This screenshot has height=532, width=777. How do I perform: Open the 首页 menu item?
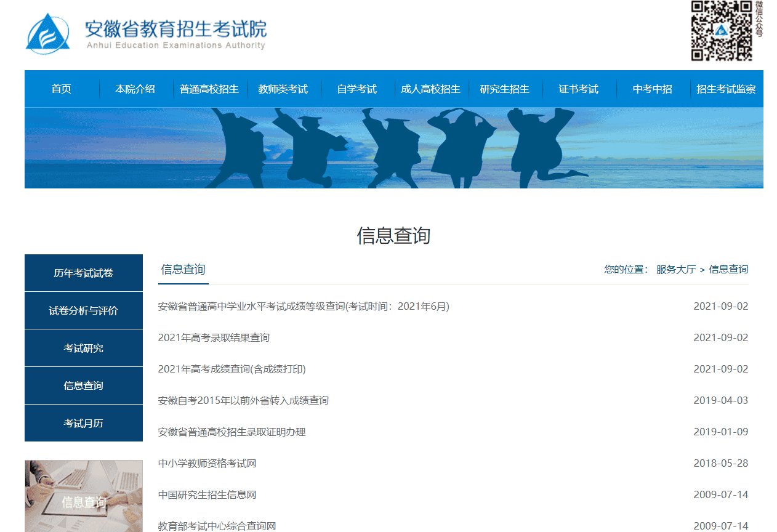(62, 89)
